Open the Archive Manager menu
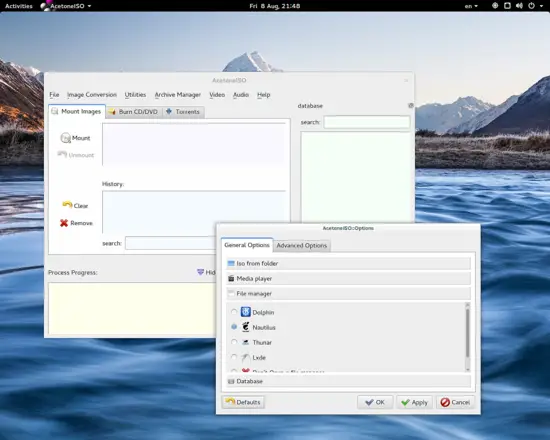550x440 pixels. point(177,95)
